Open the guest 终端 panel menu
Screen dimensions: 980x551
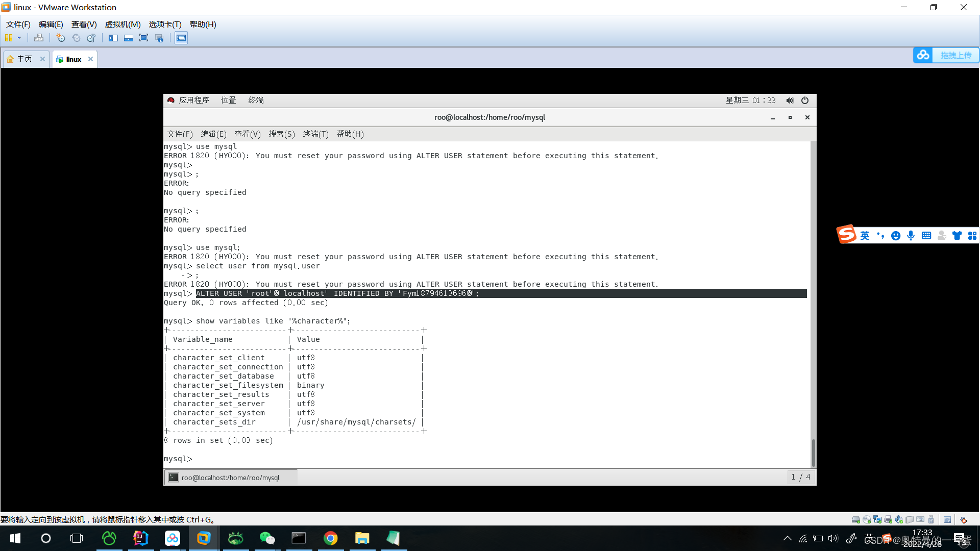click(256, 100)
